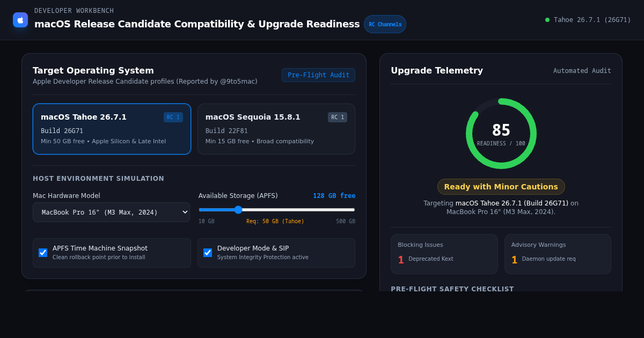Click the RC 1 badge on Tahoe card
Image resolution: width=644 pixels, height=338 pixels.
[173, 117]
